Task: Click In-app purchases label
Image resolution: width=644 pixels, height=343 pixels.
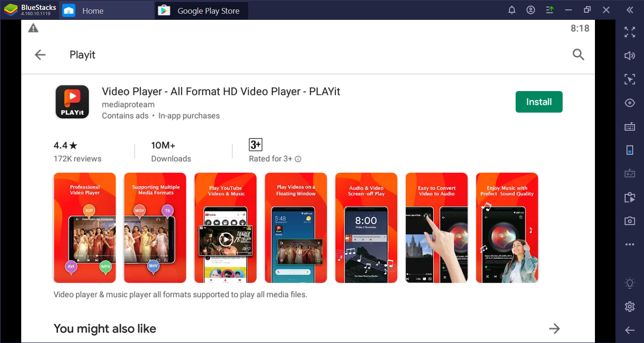Action: coord(189,116)
